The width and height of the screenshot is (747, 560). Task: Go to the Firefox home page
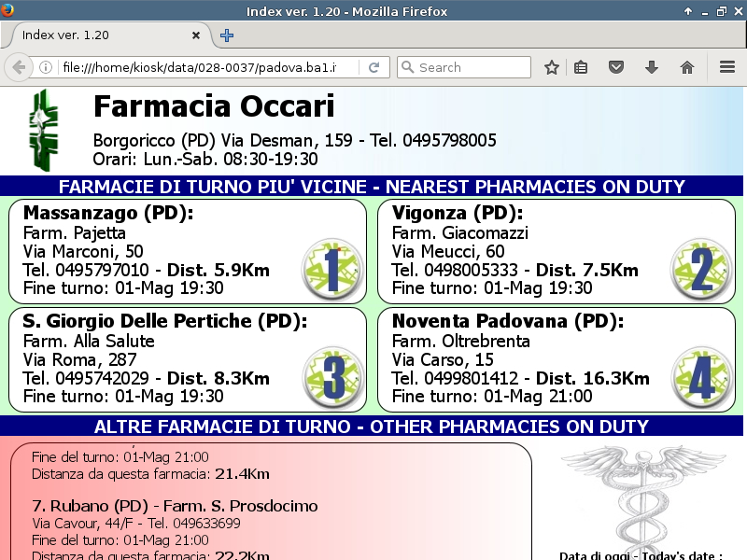[x=687, y=67]
